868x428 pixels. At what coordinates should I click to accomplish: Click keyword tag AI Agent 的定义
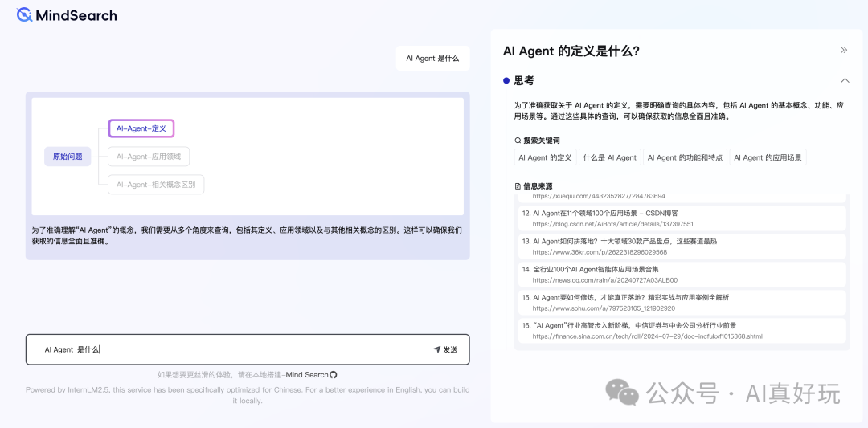click(x=545, y=157)
